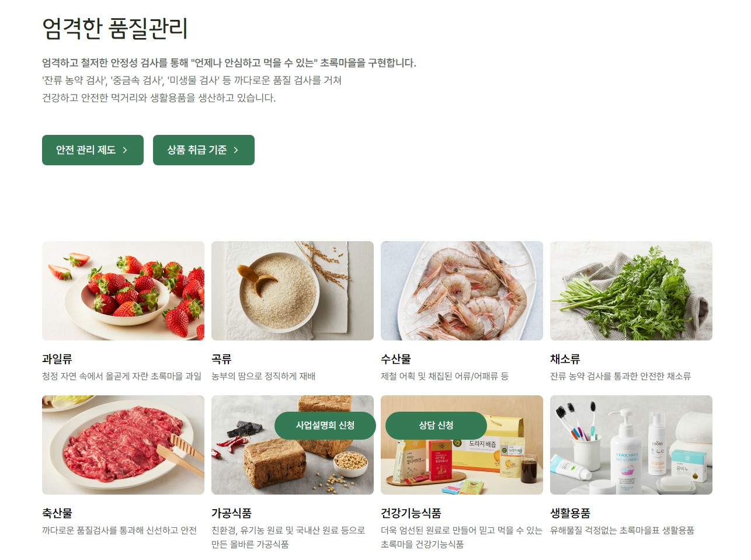Open the sliced beef 축산물 image

123,445
